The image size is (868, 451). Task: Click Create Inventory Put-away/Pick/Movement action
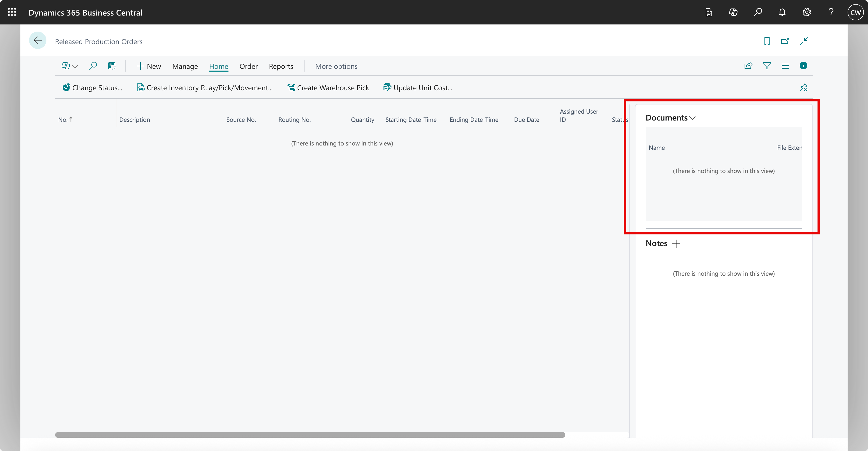click(205, 88)
